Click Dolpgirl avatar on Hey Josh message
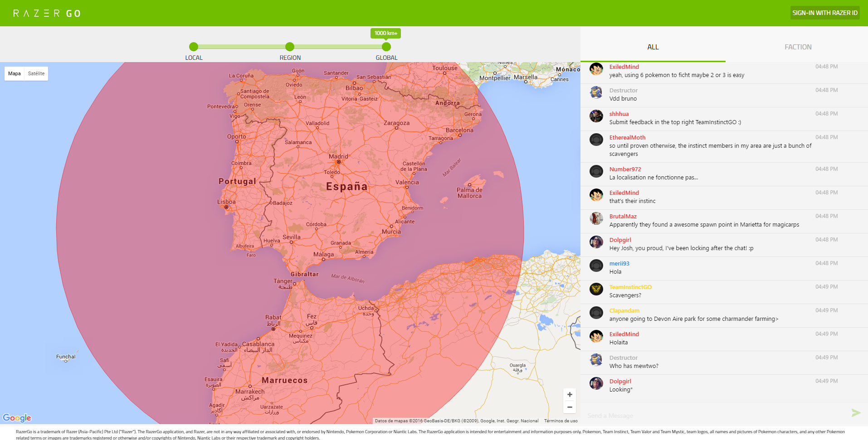 tap(596, 242)
